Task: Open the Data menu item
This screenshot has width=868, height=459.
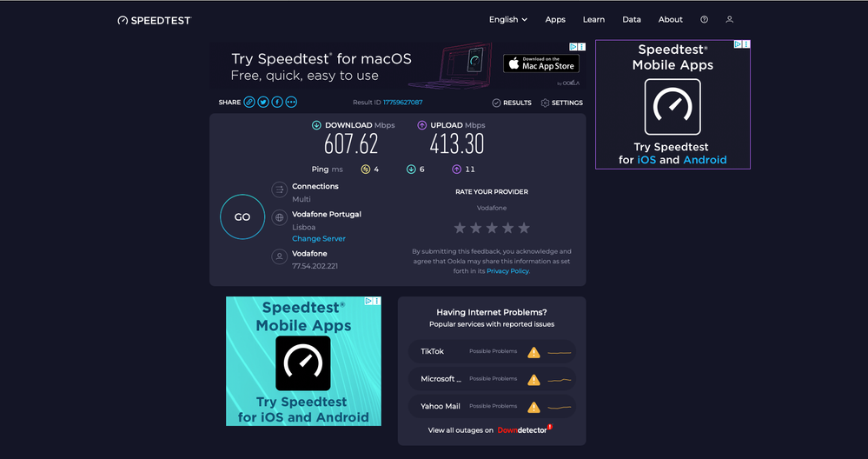Action: click(x=632, y=20)
